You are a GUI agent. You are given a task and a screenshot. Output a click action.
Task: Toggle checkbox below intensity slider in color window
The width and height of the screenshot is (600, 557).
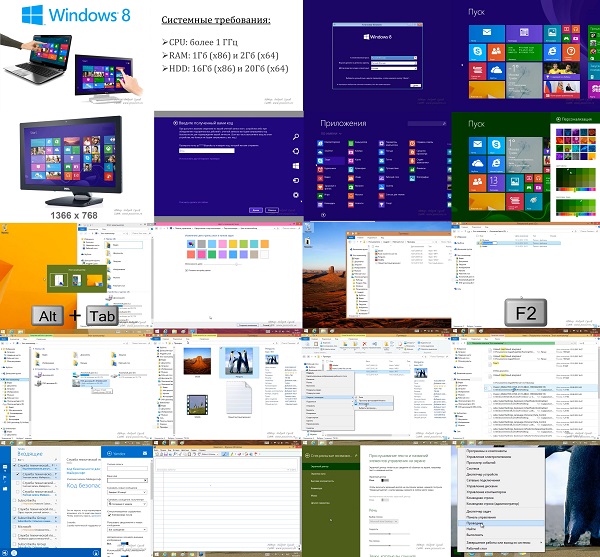186,270
